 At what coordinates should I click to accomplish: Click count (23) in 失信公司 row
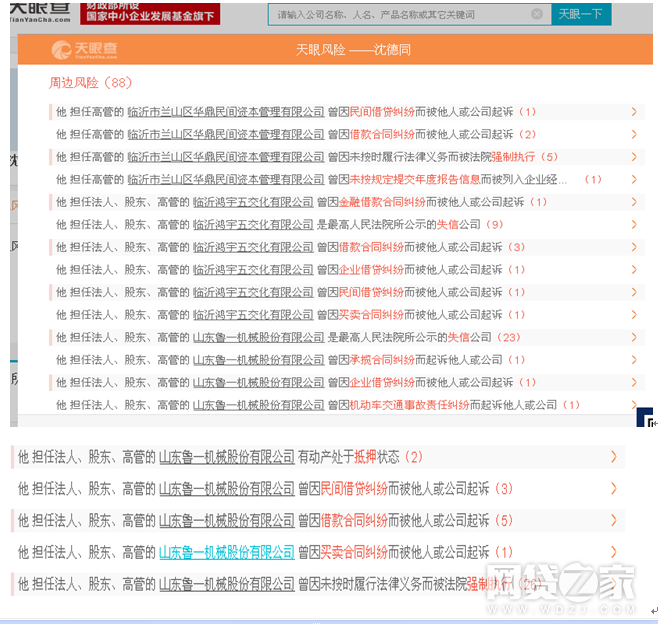(509, 337)
